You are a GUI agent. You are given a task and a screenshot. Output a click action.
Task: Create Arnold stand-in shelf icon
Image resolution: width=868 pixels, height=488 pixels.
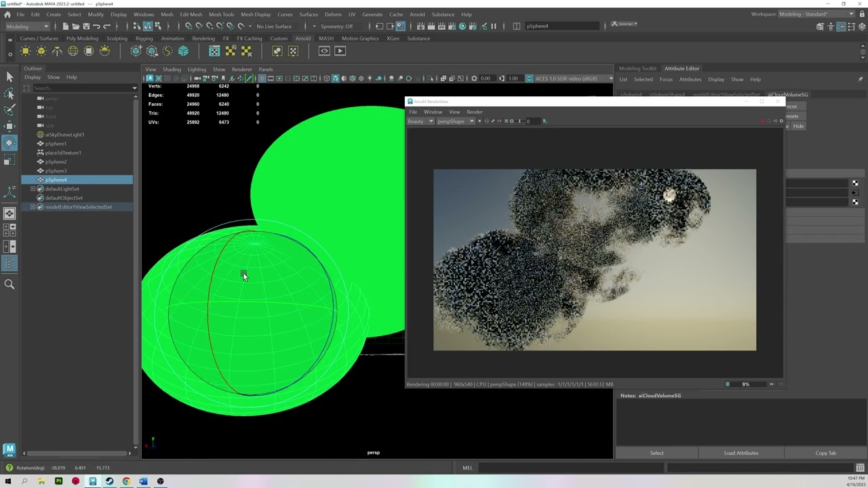(136, 51)
